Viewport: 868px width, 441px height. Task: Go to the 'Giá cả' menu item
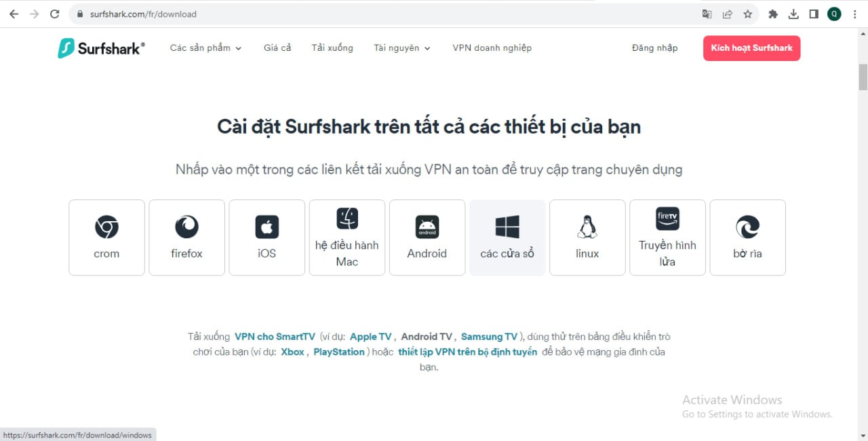click(277, 48)
